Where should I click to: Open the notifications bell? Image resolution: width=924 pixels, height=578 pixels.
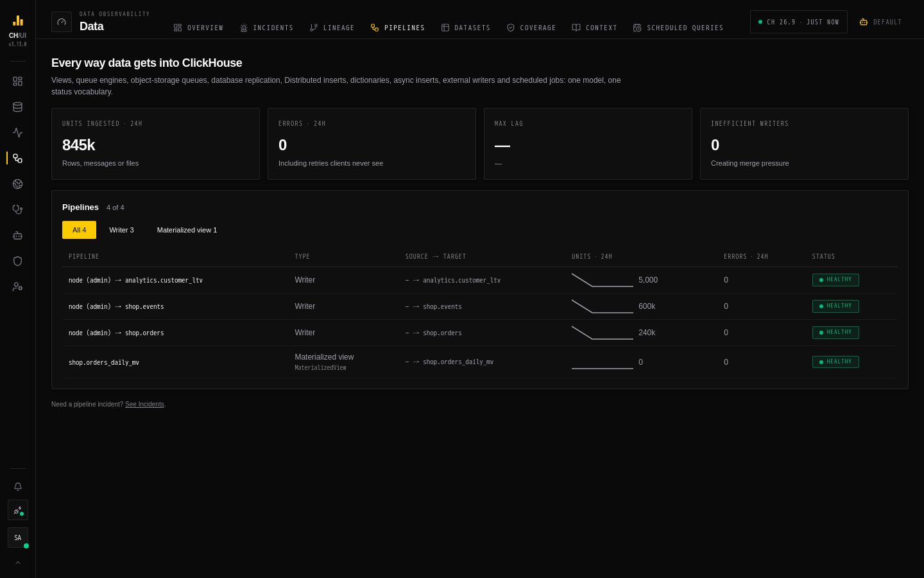tap(17, 487)
